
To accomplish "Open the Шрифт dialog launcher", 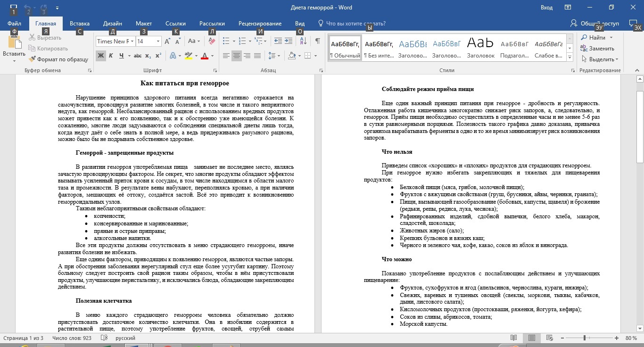I will click(215, 70).
